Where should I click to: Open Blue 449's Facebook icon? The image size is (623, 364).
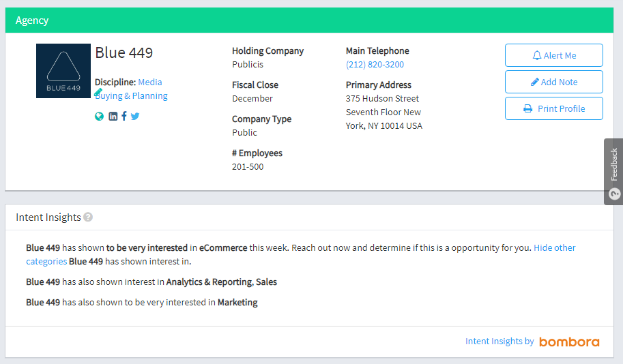pos(124,116)
